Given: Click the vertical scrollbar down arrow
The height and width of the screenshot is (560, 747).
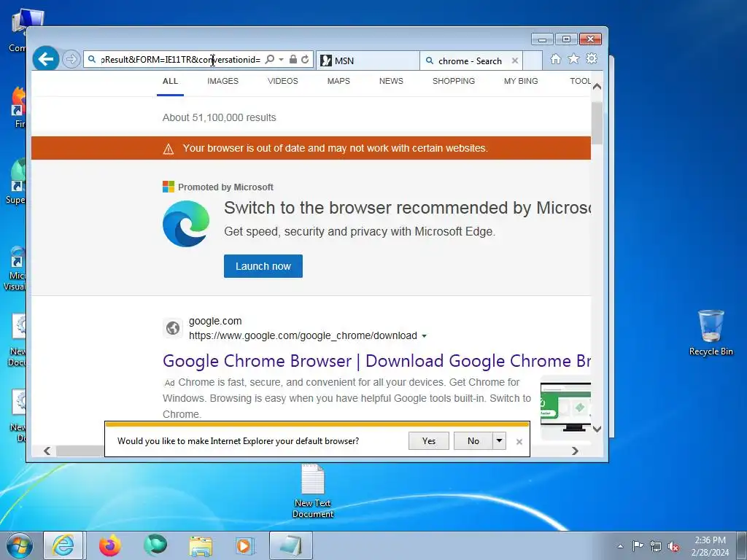Looking at the screenshot, I should (597, 429).
